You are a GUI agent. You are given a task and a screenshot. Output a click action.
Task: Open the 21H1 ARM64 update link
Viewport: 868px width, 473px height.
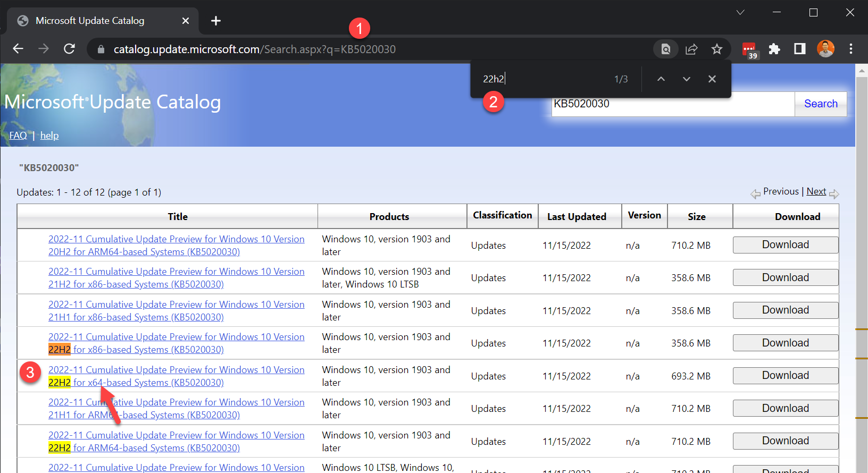point(177,409)
